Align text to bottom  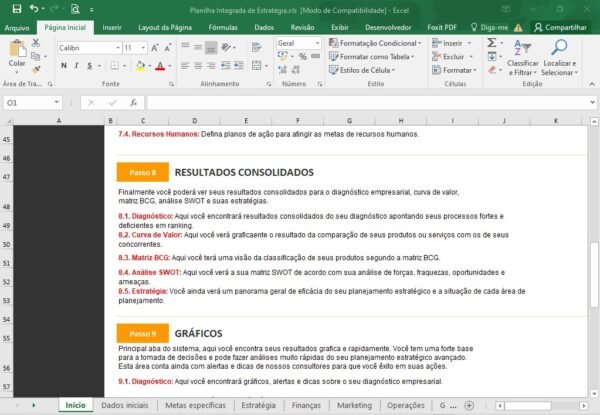(211, 47)
